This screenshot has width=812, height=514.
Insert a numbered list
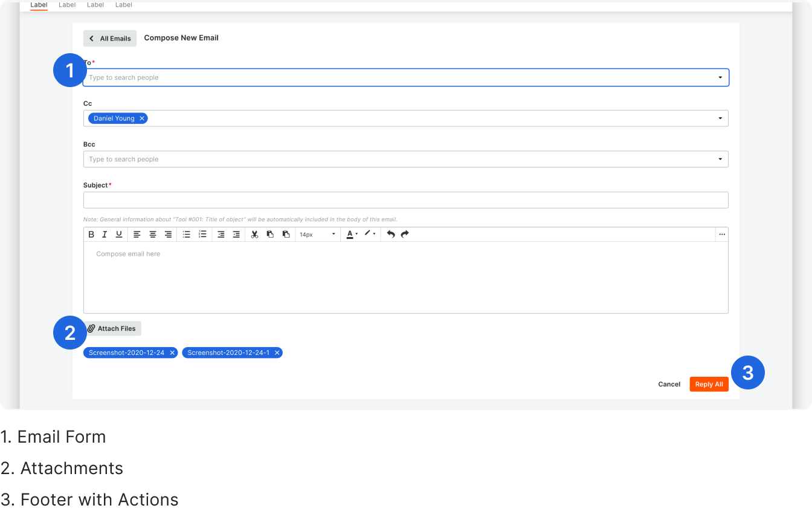(203, 235)
